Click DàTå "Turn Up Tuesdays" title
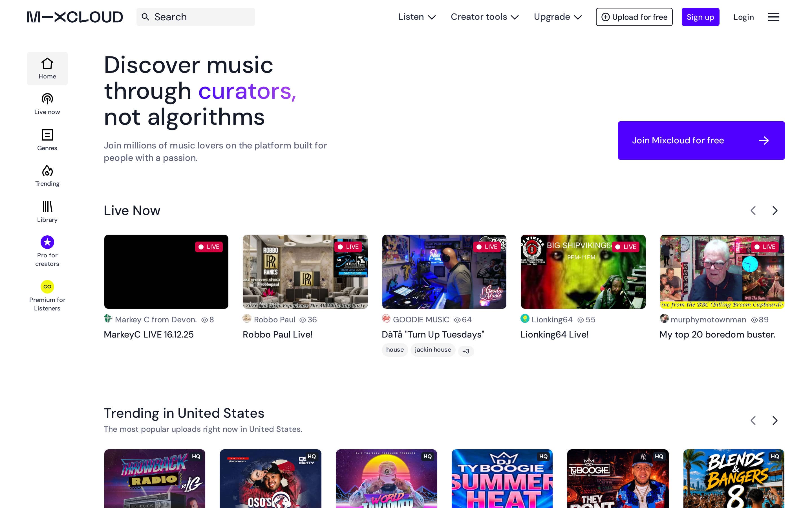Viewport: 812px width, 508px height. pos(433,335)
